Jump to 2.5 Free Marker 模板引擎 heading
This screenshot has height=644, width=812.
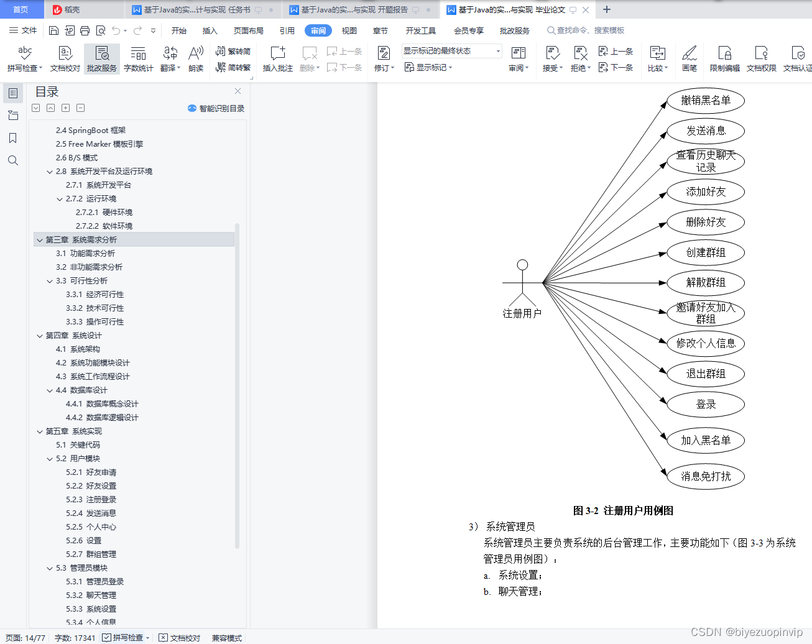99,144
